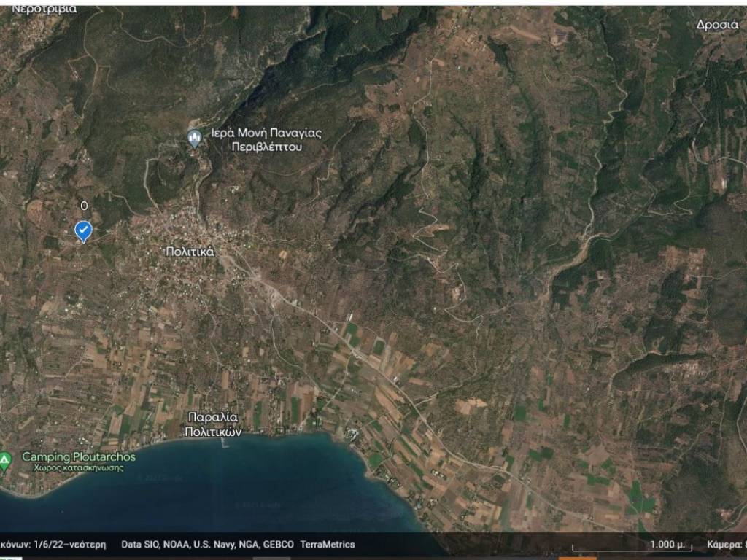Click the 1.000 μ. scale bar
This screenshot has width=747, height=560.
point(632,545)
